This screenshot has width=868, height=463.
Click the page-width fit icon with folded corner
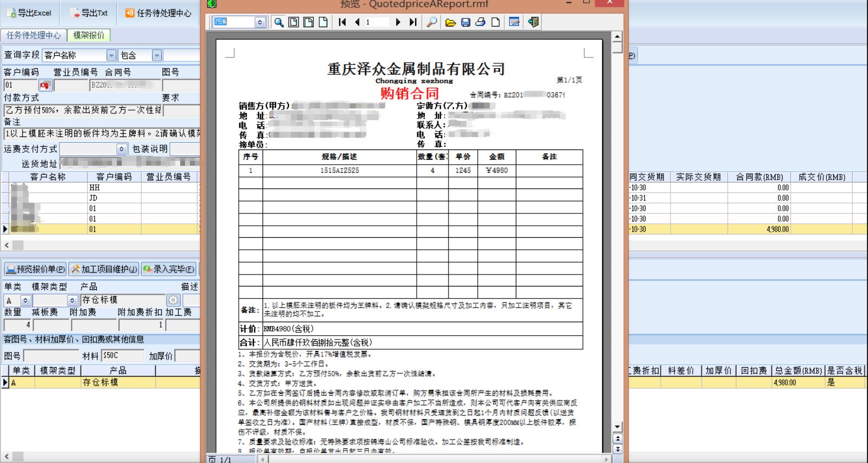click(308, 22)
